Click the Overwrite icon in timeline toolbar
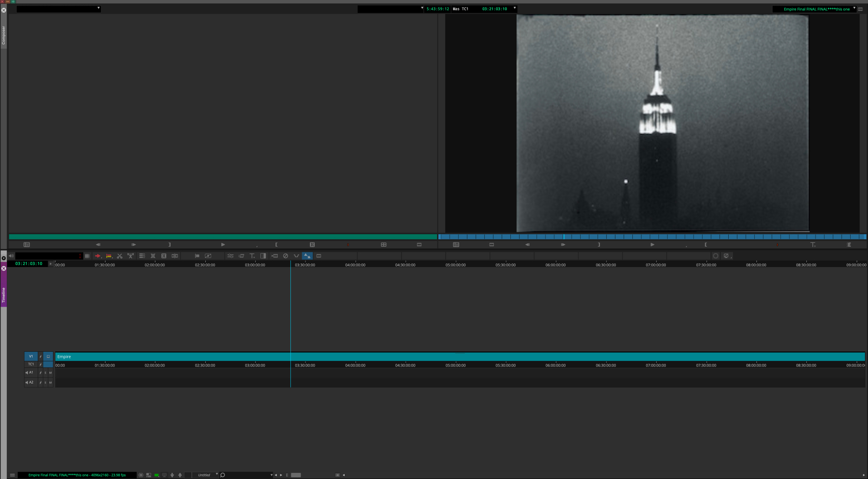This screenshot has width=868, height=479. click(108, 256)
